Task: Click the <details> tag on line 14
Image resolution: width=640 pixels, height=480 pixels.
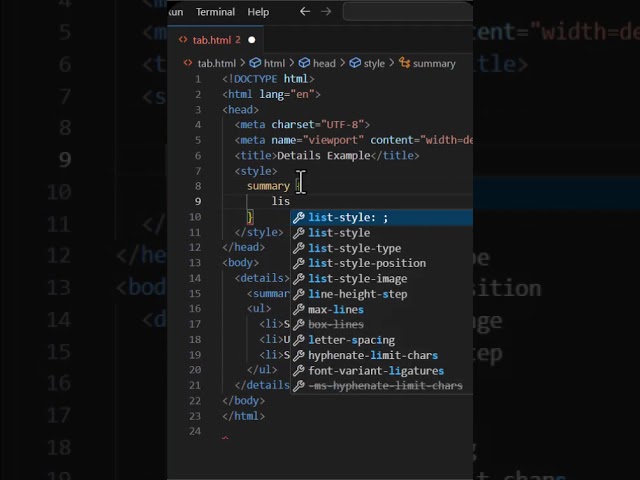Action: (262, 278)
